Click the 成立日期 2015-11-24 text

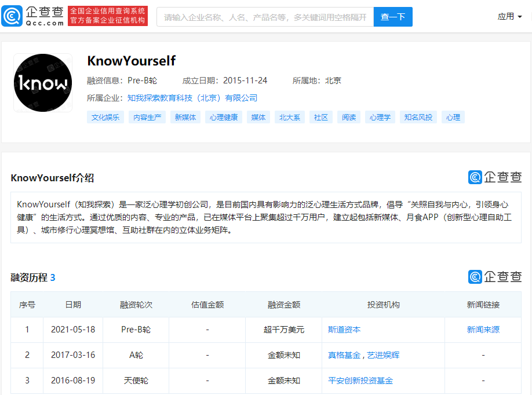pyautogui.click(x=225, y=81)
